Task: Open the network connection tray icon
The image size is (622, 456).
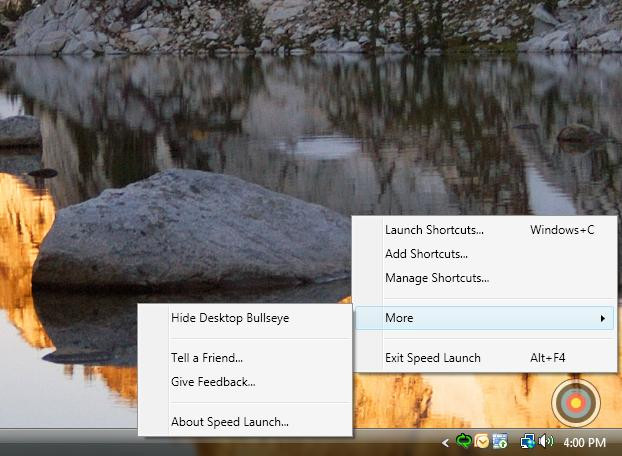Action: pos(527,441)
